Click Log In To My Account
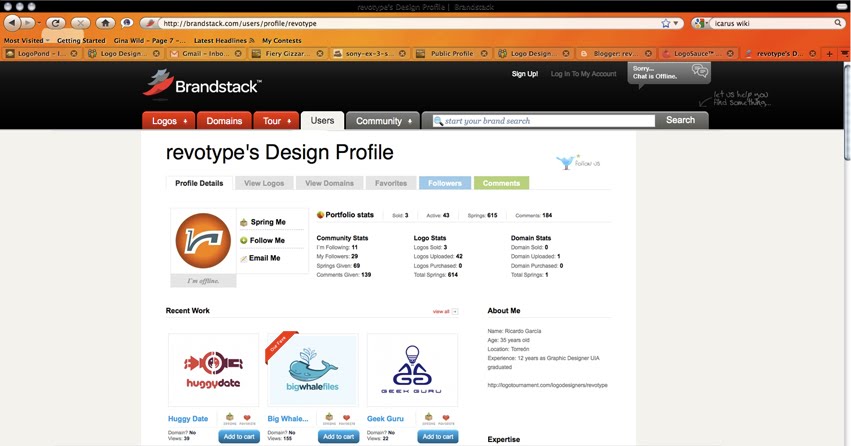Image resolution: width=851 pixels, height=446 pixels. click(x=583, y=74)
